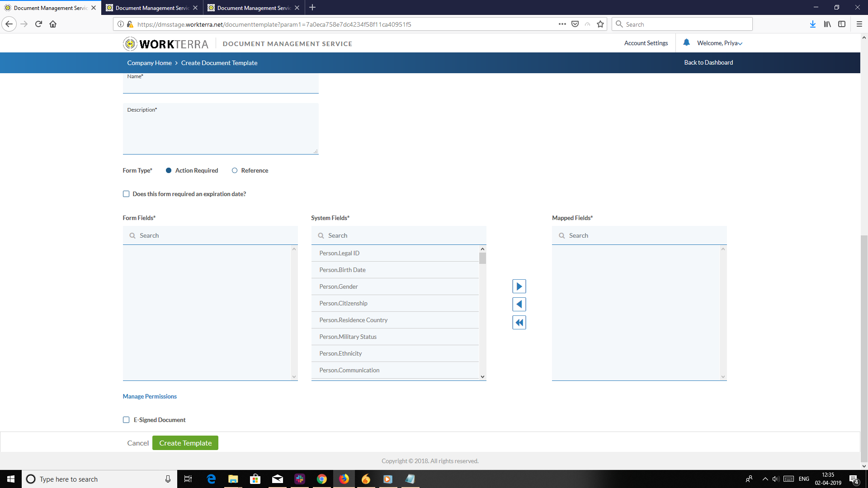This screenshot has width=868, height=488.
Task: Select Person.Citizenship system field
Action: (395, 303)
